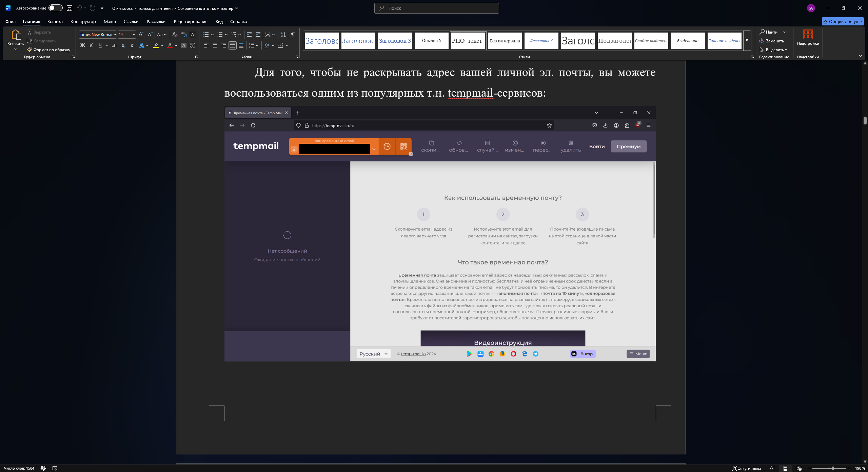Image resolution: width=868 pixels, height=472 pixels.
Task: Click the Общий доступ button
Action: [x=843, y=21]
